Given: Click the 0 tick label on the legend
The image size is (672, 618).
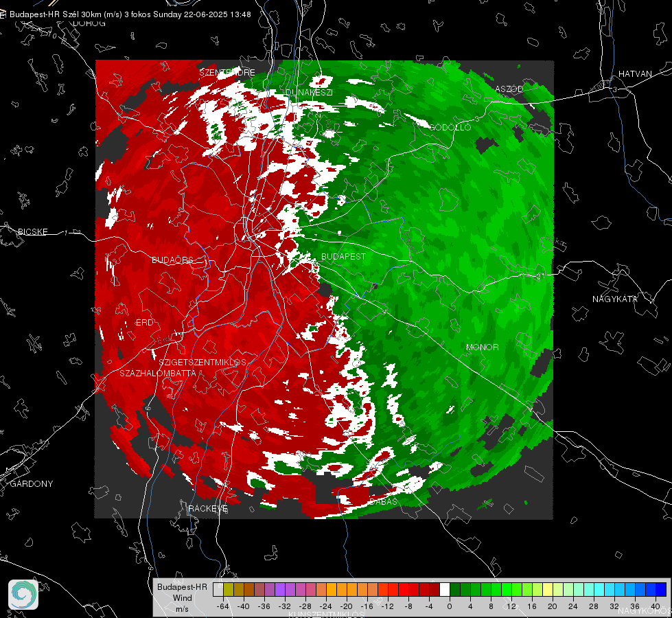Looking at the screenshot, I should pos(449,606).
